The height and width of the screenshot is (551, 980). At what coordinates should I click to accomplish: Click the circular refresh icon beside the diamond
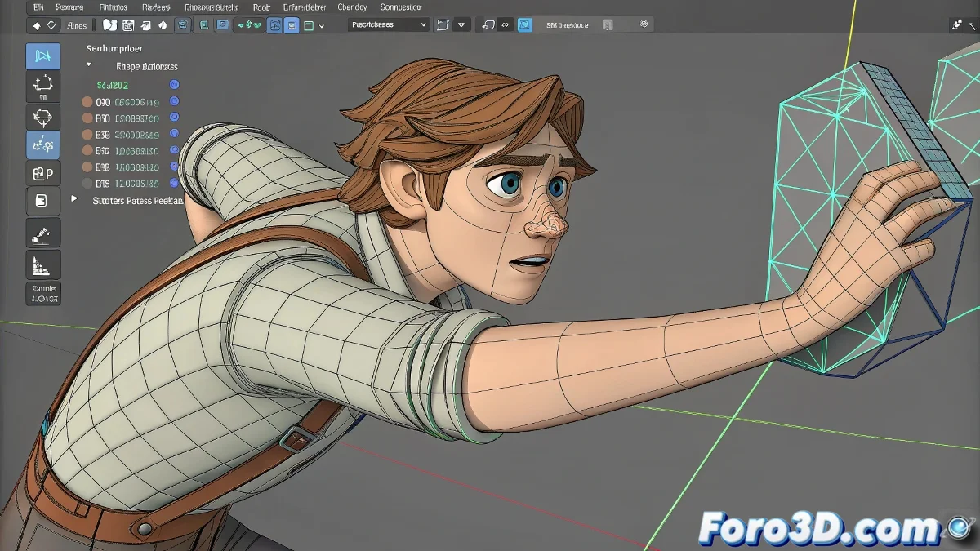tap(51, 25)
